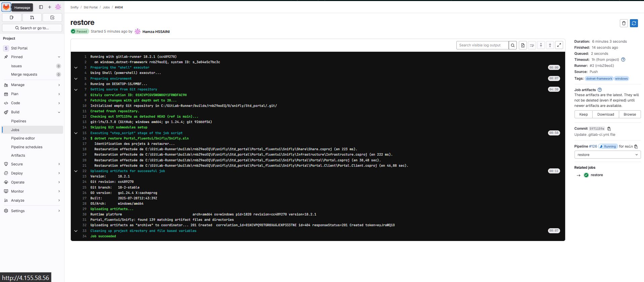644x282 pixels.
Task: Open the Job artifacts help icon
Action: pos(600,90)
